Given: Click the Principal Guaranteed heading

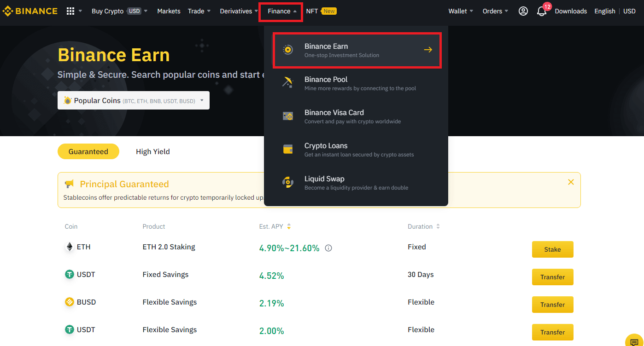Looking at the screenshot, I should [x=124, y=184].
